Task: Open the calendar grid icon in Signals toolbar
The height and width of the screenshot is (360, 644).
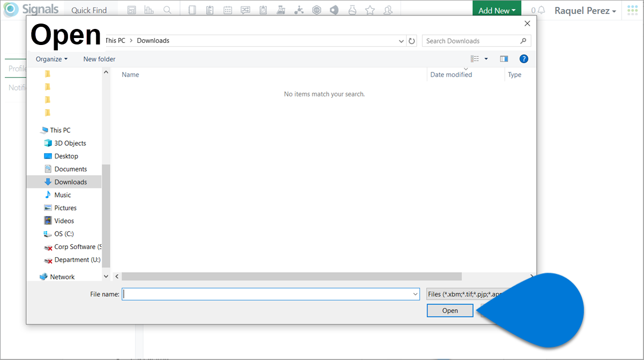Action: (228, 10)
